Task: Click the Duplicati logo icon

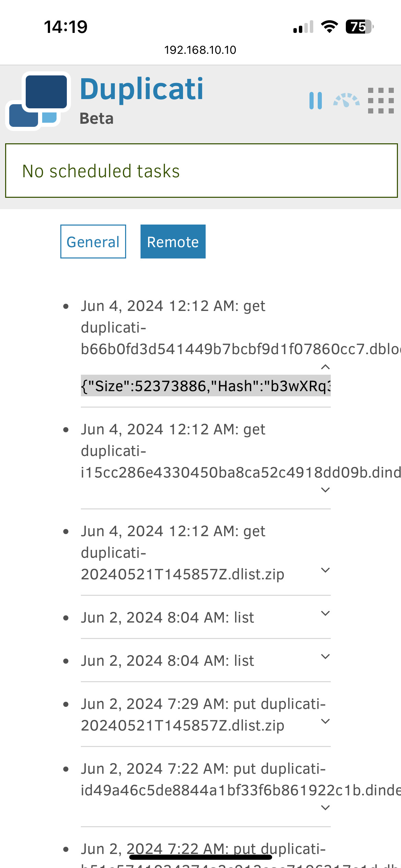Action: coord(38,101)
